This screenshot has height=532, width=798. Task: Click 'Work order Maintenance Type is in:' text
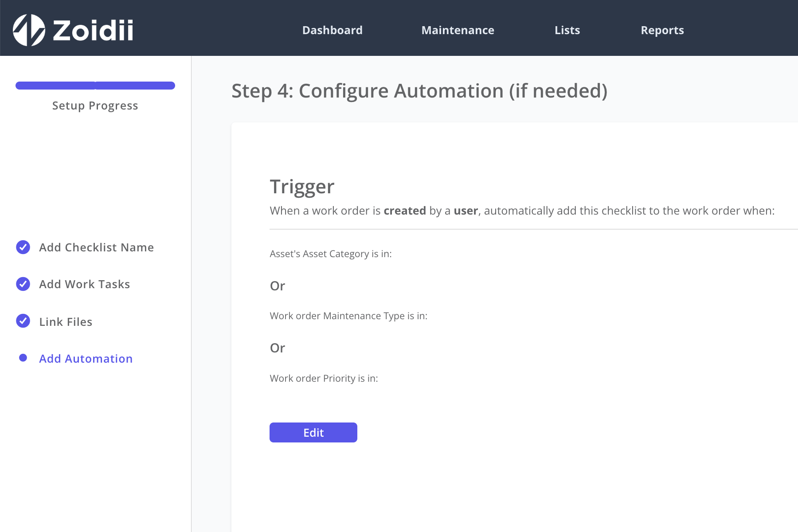point(348,316)
